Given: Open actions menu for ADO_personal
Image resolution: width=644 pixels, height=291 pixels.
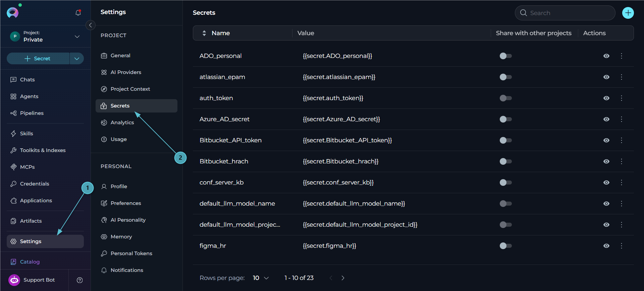Looking at the screenshot, I should [621, 56].
